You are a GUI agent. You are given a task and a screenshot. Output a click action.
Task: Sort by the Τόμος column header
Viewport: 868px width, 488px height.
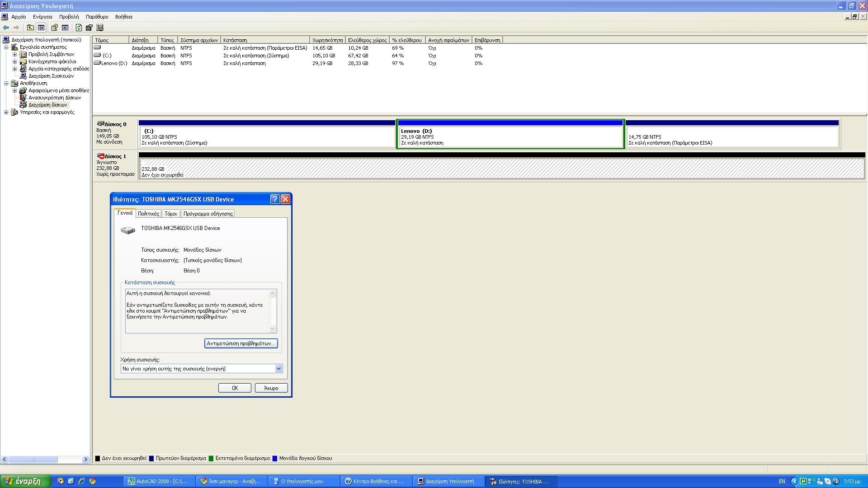point(111,40)
